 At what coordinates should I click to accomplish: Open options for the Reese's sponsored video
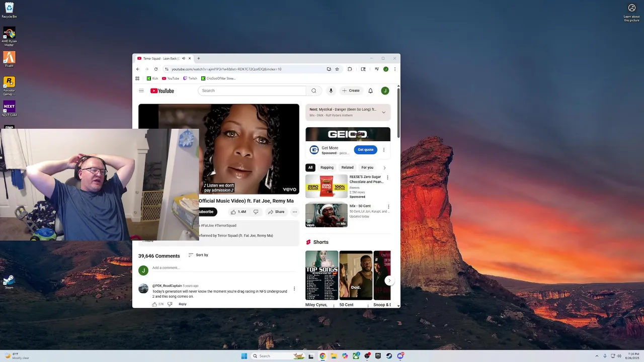point(387,177)
